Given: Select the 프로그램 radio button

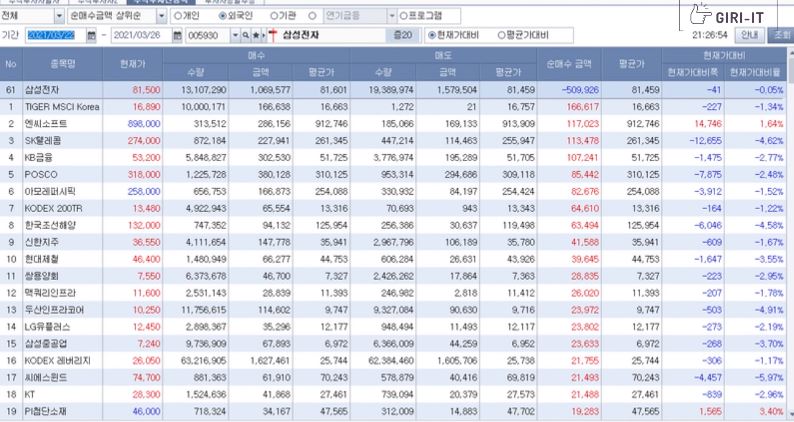Looking at the screenshot, I should coord(404,16).
